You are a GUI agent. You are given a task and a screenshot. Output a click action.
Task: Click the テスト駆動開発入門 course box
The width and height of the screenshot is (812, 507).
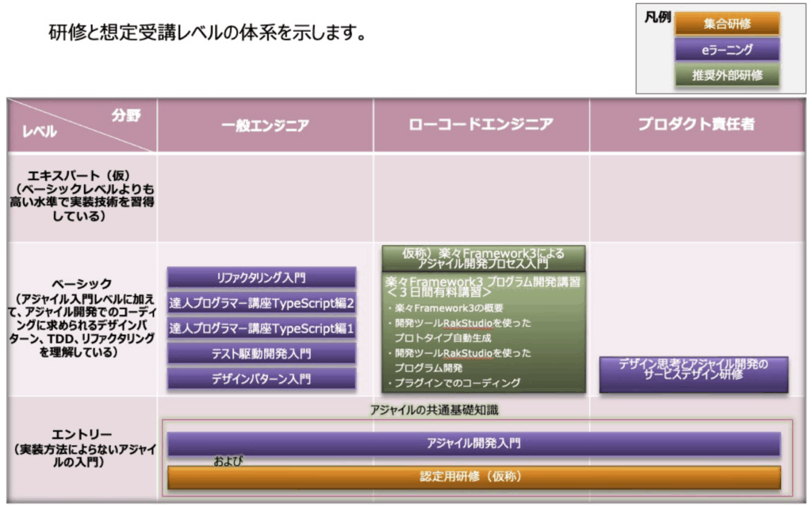pos(261,354)
